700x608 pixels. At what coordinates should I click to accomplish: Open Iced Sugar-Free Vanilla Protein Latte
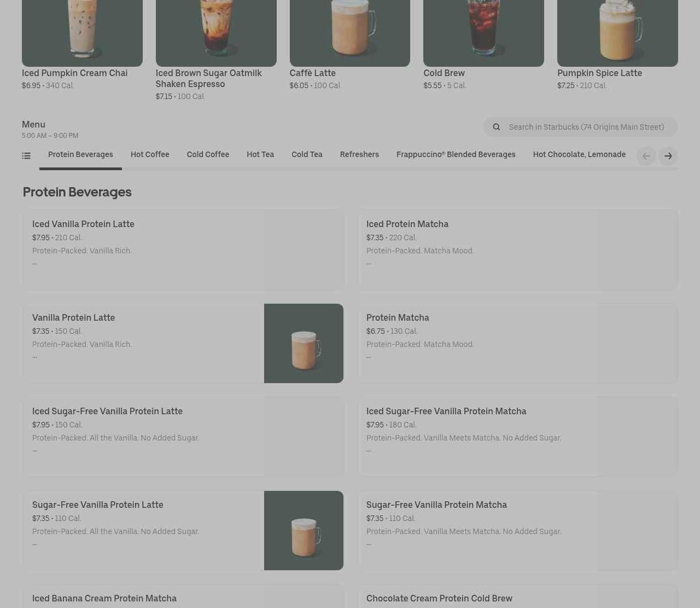(183, 437)
